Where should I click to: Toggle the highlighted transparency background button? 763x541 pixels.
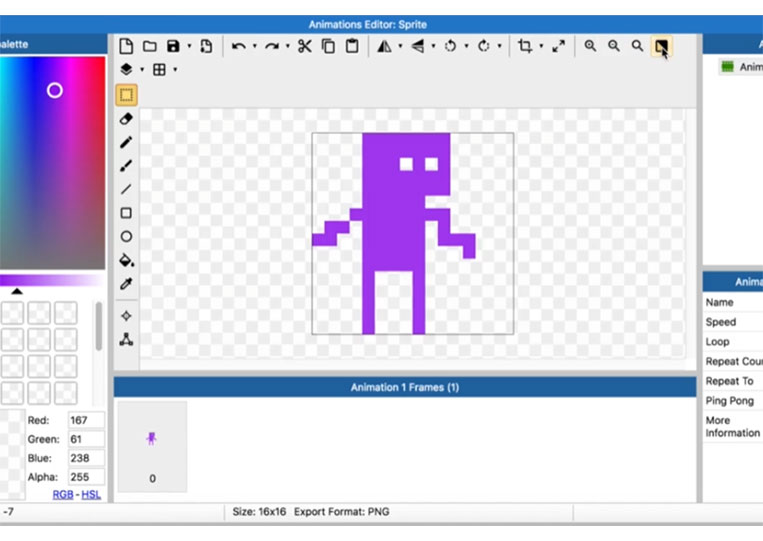coord(661,46)
